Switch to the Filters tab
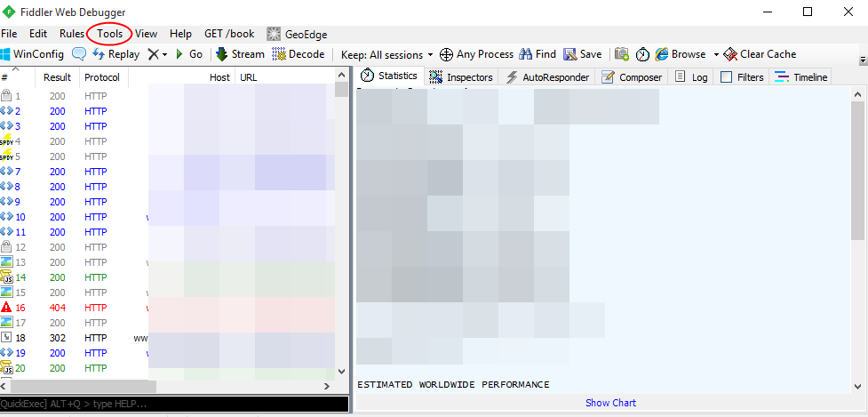The height and width of the screenshot is (417, 868). click(x=742, y=77)
